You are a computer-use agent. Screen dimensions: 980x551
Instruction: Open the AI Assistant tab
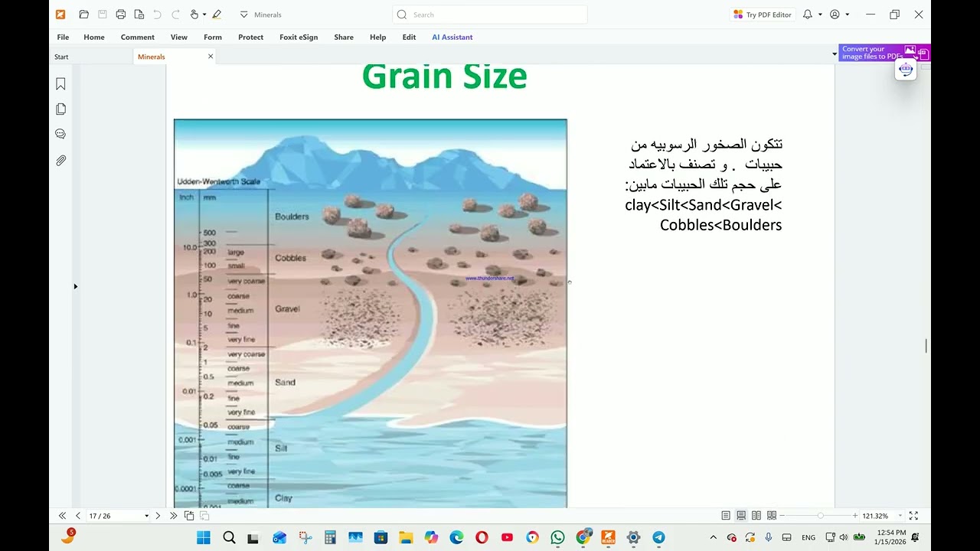click(452, 37)
